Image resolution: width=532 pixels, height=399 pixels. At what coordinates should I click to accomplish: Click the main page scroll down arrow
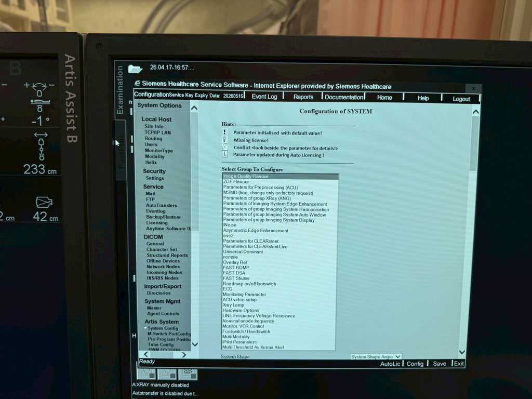[x=462, y=352]
